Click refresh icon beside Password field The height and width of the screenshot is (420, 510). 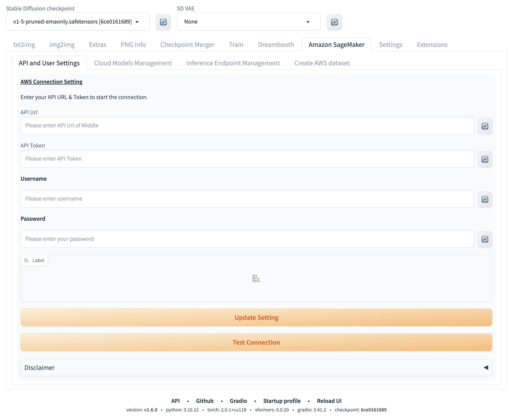click(484, 239)
